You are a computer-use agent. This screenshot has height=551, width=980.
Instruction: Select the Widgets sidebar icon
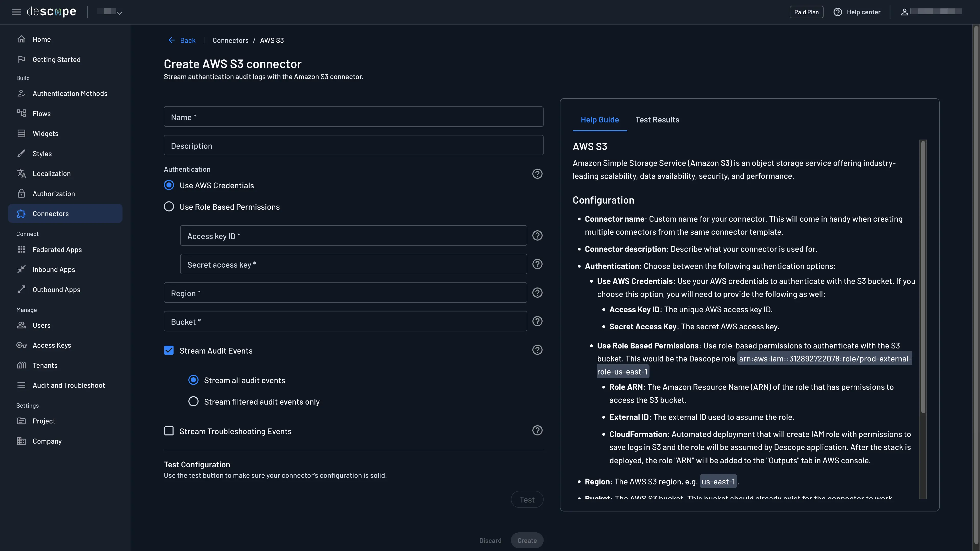pos(22,133)
